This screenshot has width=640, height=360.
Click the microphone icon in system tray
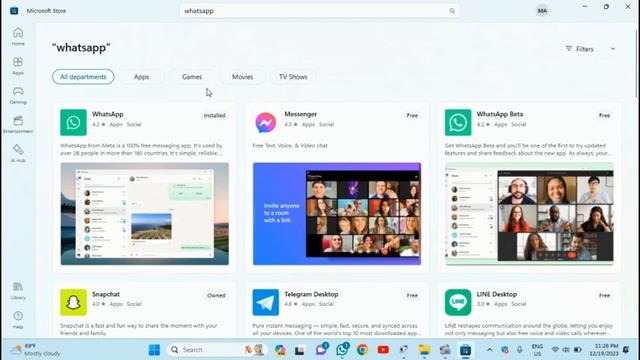pos(519,350)
